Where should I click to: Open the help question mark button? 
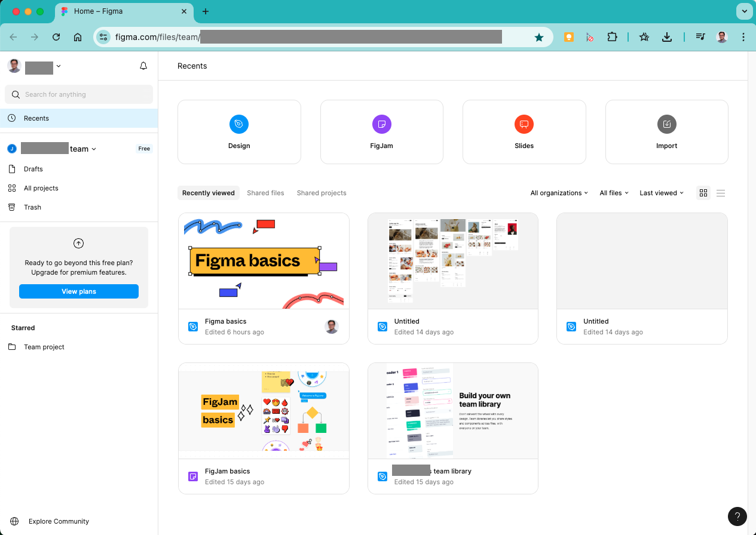[737, 516]
